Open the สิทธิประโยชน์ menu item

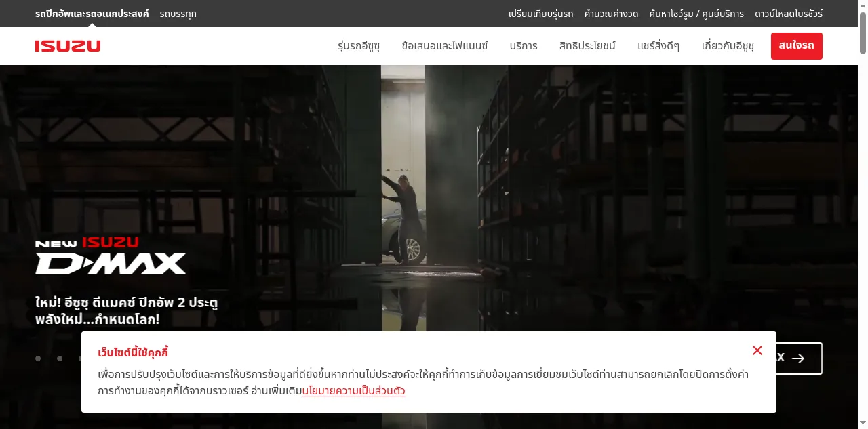coord(587,46)
